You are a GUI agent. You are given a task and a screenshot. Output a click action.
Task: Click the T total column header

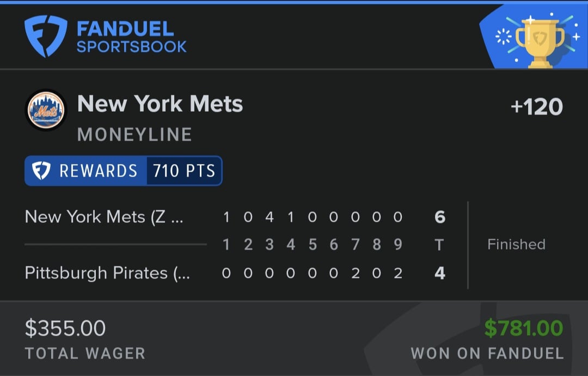tap(439, 245)
